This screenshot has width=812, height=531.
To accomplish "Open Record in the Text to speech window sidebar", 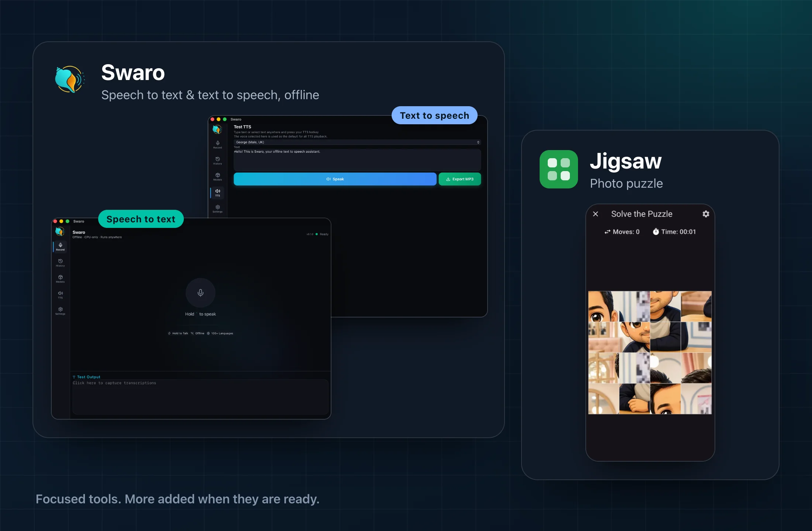I will (217, 145).
